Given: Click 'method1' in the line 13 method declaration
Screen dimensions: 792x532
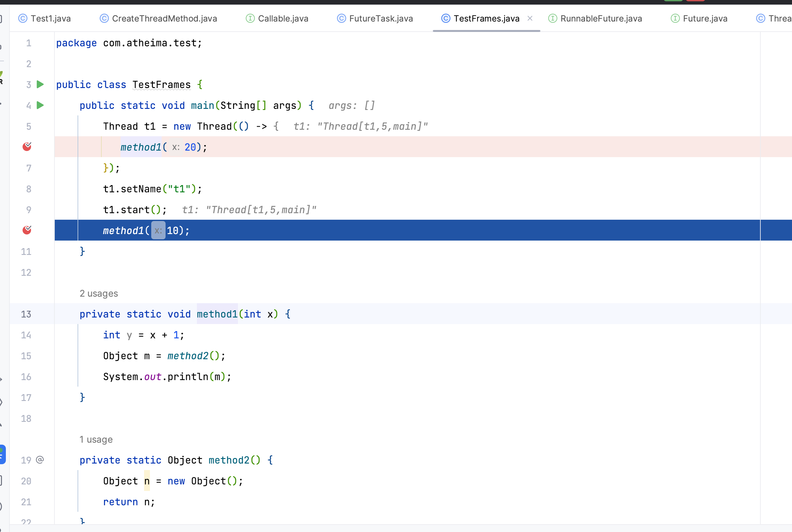Looking at the screenshot, I should pyautogui.click(x=217, y=314).
